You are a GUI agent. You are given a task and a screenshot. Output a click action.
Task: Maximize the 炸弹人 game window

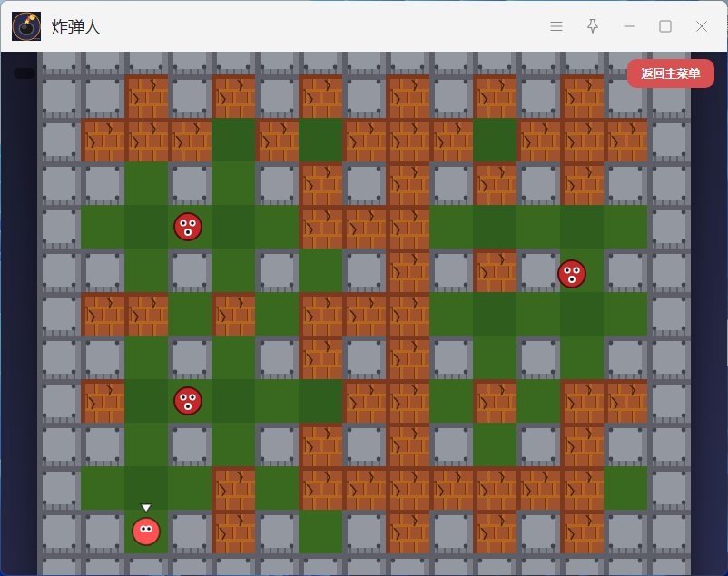(x=665, y=26)
